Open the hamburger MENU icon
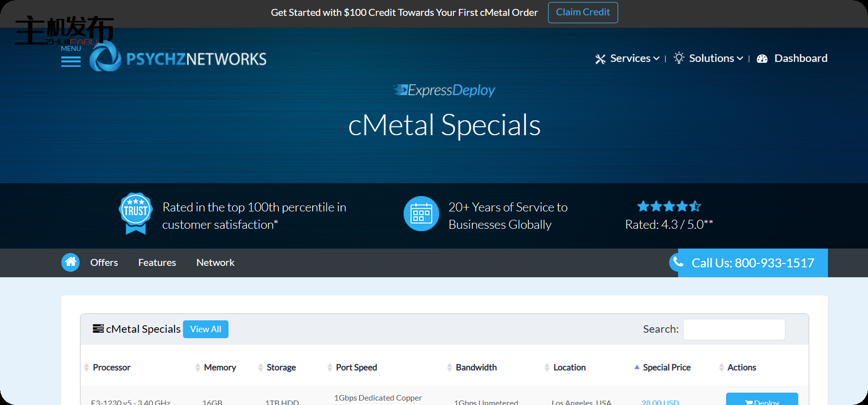Screen dimensions: 868x405 click(x=71, y=61)
